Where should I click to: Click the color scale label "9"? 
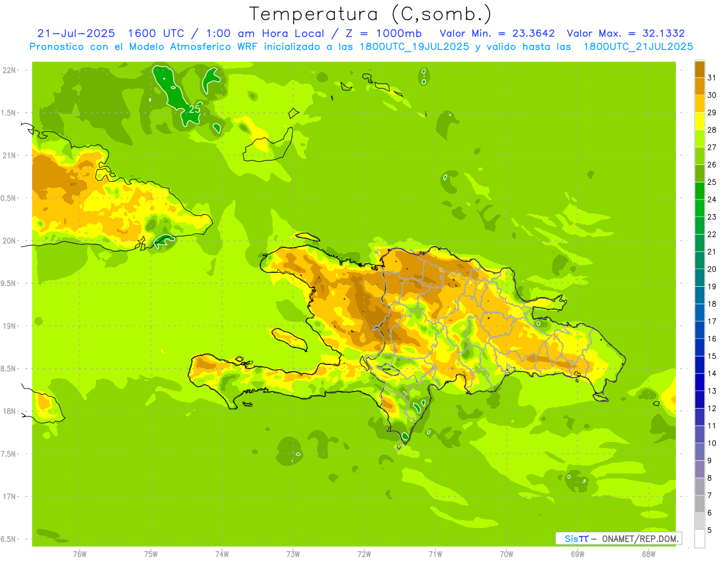(709, 461)
